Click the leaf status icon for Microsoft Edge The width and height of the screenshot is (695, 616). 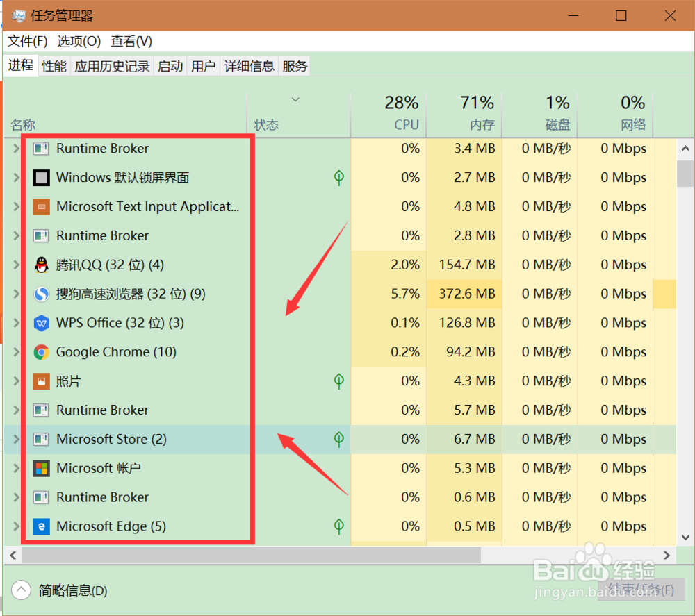click(x=338, y=526)
